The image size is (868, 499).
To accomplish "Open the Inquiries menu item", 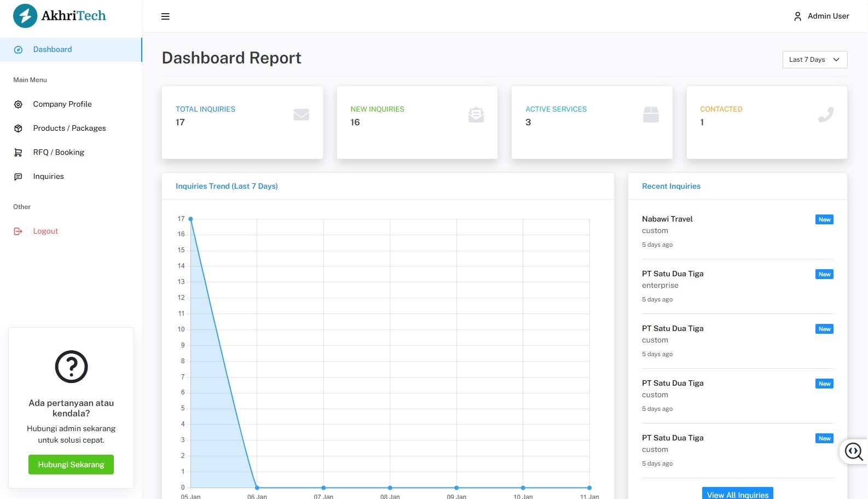I will 71,177.
